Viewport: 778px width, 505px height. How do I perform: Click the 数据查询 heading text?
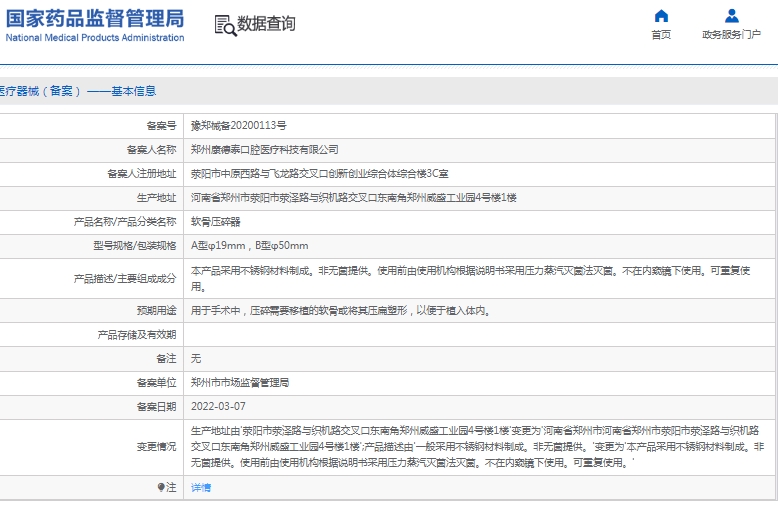coord(266,24)
